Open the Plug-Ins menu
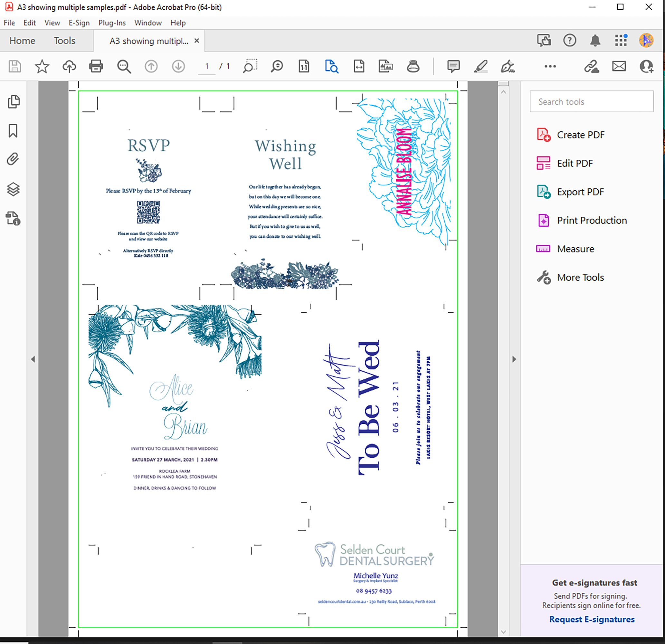The height and width of the screenshot is (644, 665). (112, 23)
